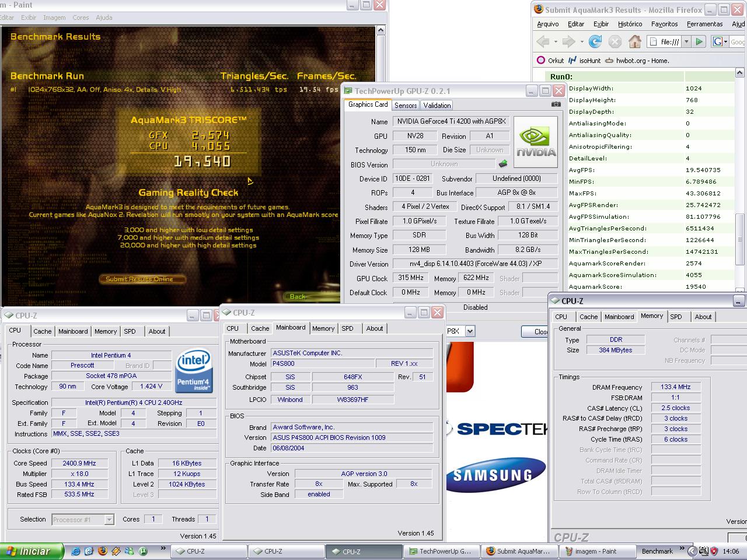Image resolution: width=747 pixels, height=560 pixels.
Task: Click the GPU name field 'NVIDIA GeForce4 Ti 4200'
Action: (452, 121)
